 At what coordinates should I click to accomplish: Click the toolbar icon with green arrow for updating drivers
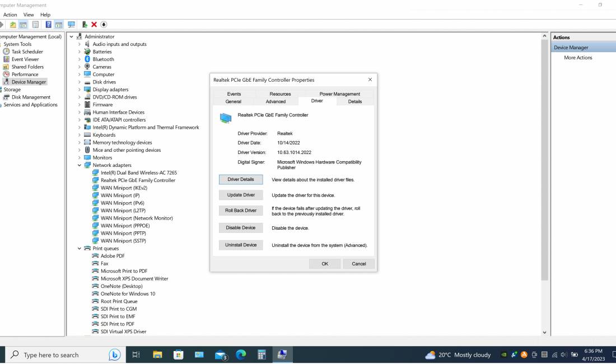[x=84, y=25]
